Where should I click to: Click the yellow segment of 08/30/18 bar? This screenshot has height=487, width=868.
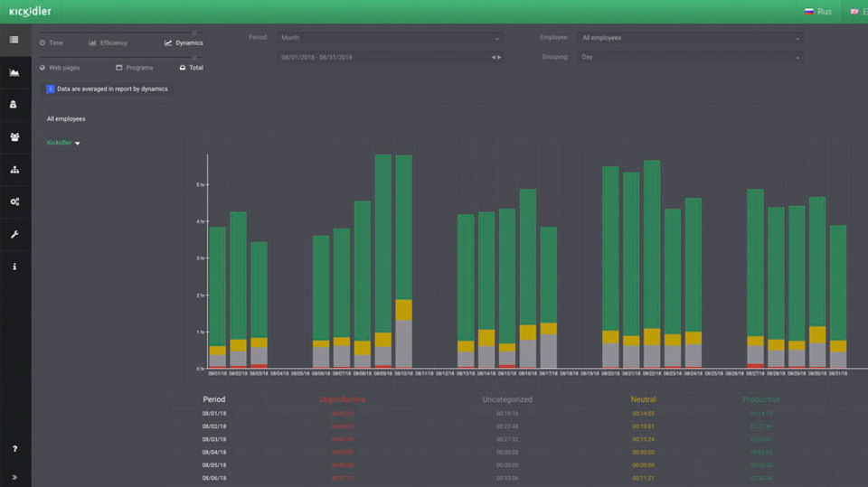click(x=817, y=335)
